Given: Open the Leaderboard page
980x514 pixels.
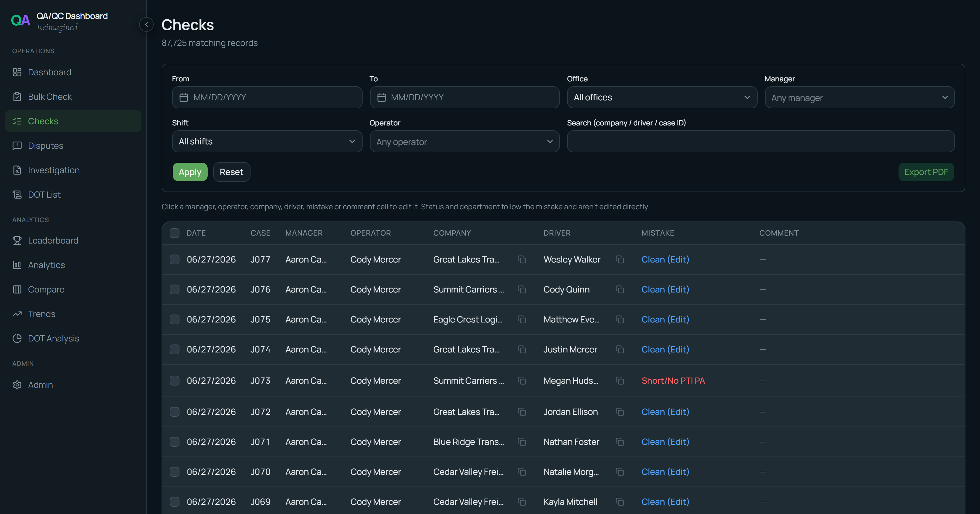Looking at the screenshot, I should pyautogui.click(x=73, y=241).
